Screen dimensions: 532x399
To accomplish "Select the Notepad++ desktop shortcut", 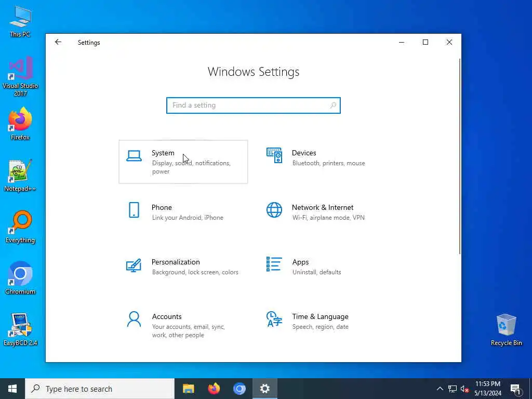I will tap(20, 176).
